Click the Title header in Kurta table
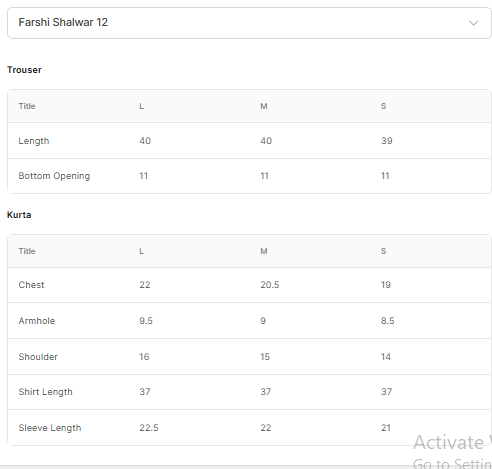Image resolution: width=492 pixels, height=469 pixels. [x=27, y=251]
